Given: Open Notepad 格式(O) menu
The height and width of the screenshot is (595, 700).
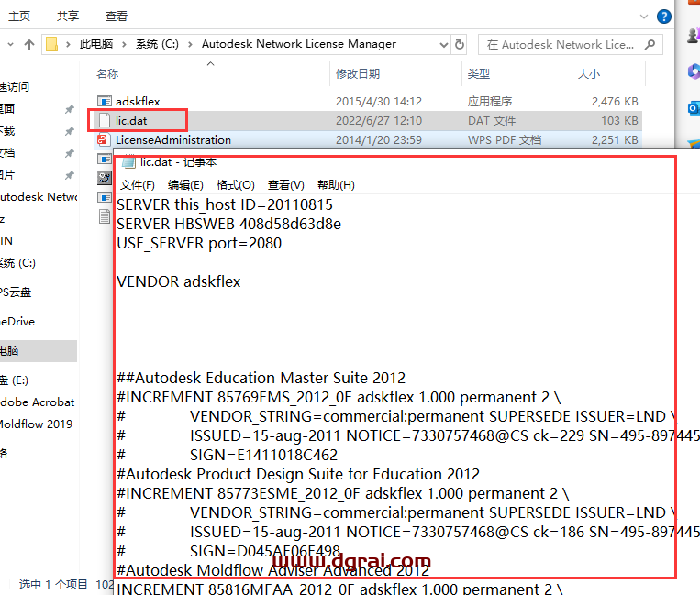Looking at the screenshot, I should (235, 184).
